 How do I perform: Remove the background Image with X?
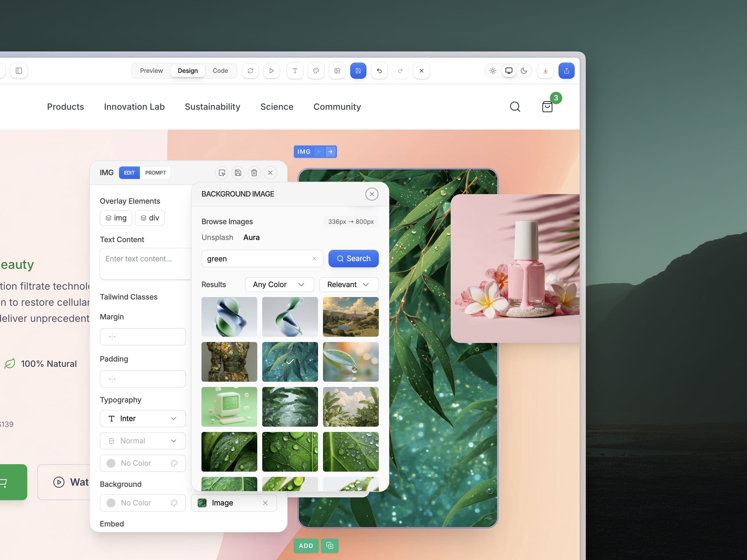[x=265, y=503]
